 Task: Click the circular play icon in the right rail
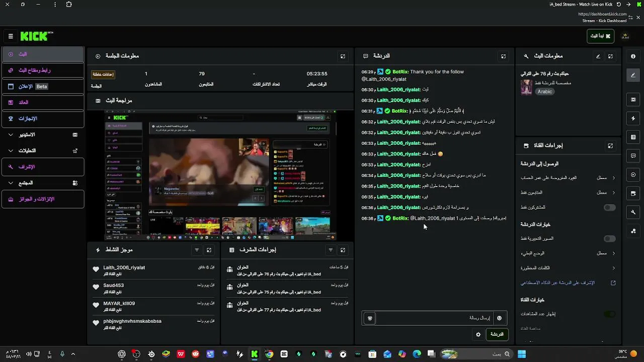tap(633, 174)
